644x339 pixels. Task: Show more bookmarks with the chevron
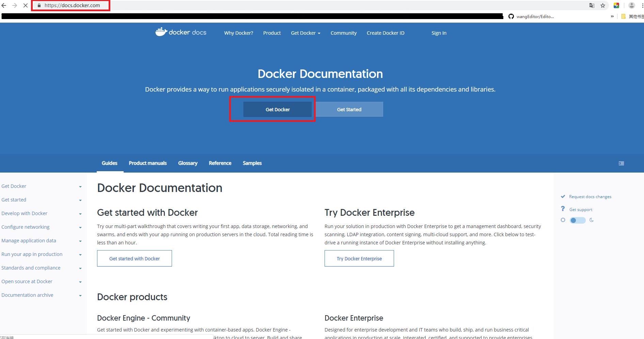[612, 16]
